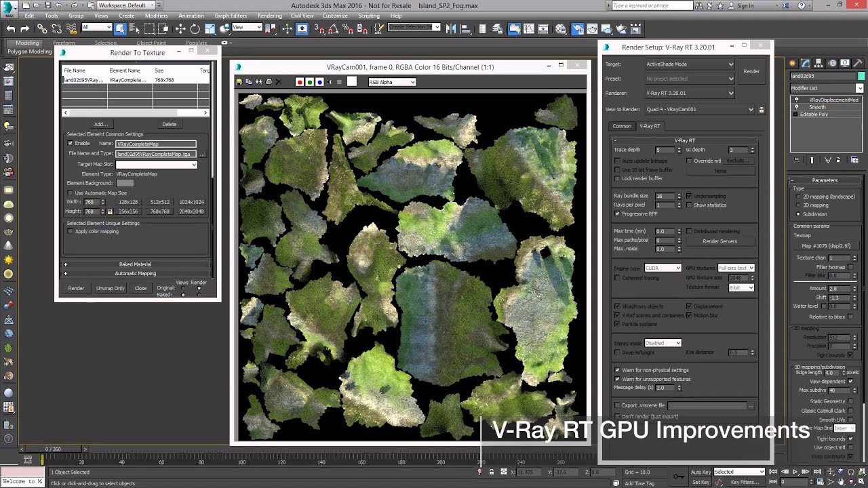
Task: Toggle the 3D Snaps icon
Action: (x=319, y=28)
